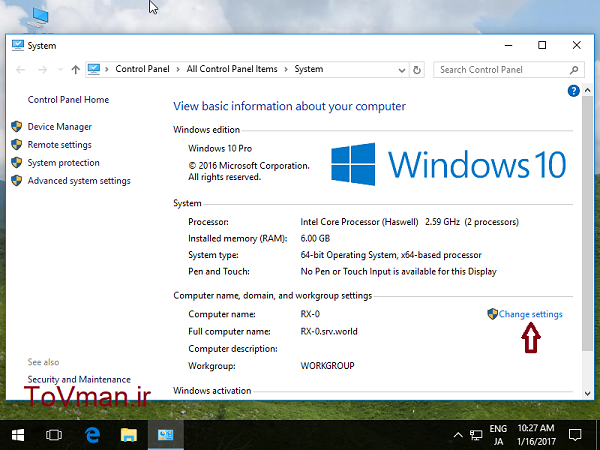Viewport: 600px width, 450px height.
Task: Click the vertical scrollbar thumb
Action: (x=587, y=223)
